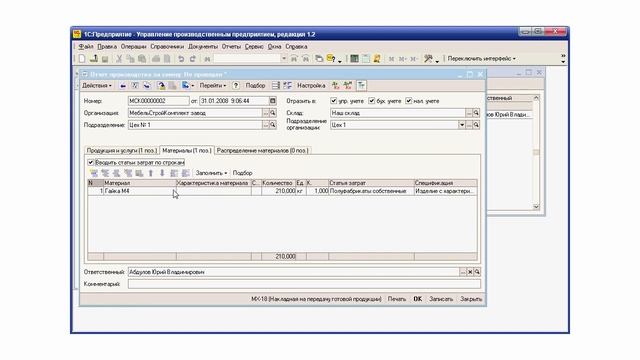Open the help question-mark icon in main toolbar
This screenshot has height=360, width=640.
(331, 59)
